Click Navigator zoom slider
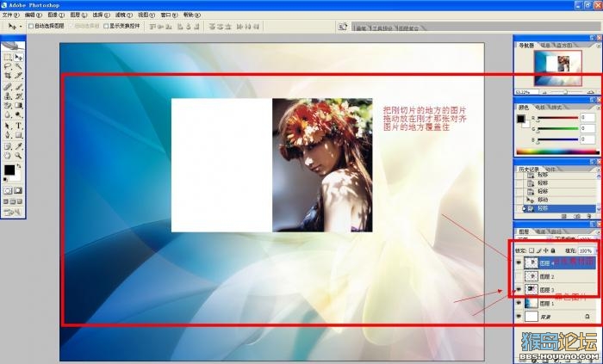Viewport: 603px width, 364px height. pos(564,92)
